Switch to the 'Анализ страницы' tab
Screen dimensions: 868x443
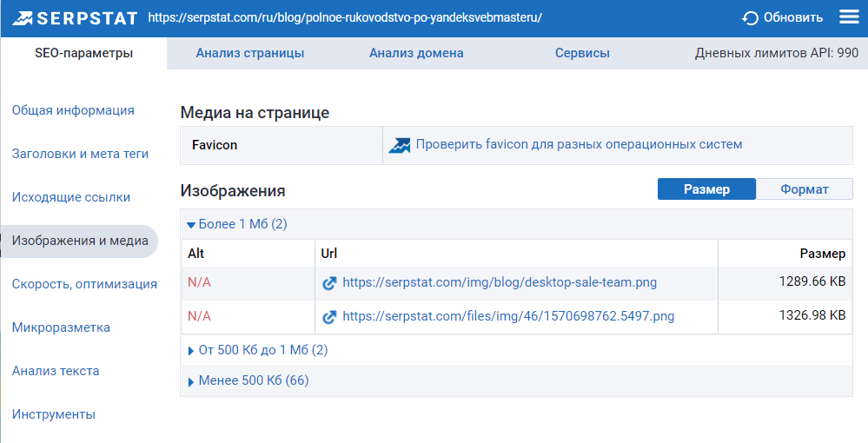(250, 53)
